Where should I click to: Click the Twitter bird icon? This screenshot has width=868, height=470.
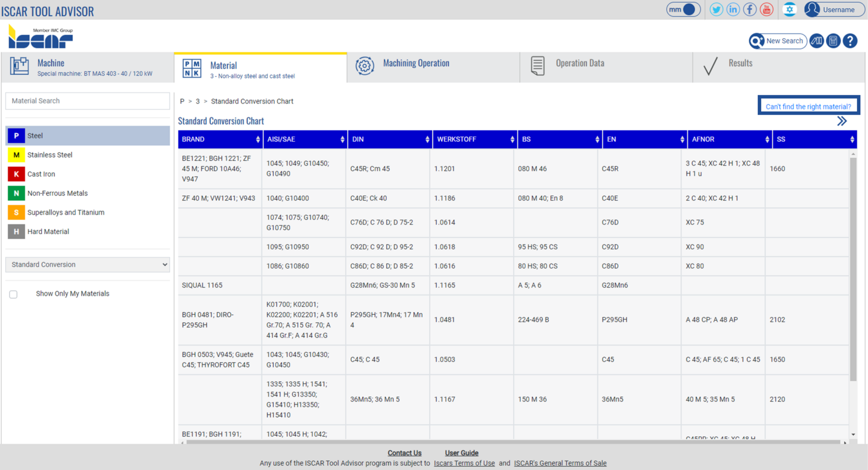tap(716, 9)
